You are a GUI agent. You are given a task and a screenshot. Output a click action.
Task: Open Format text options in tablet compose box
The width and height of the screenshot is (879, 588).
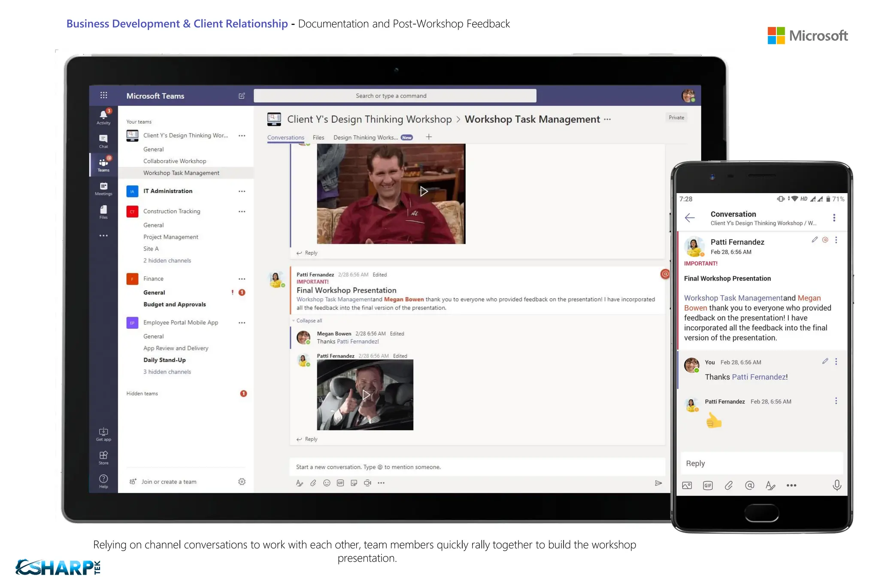pyautogui.click(x=300, y=483)
